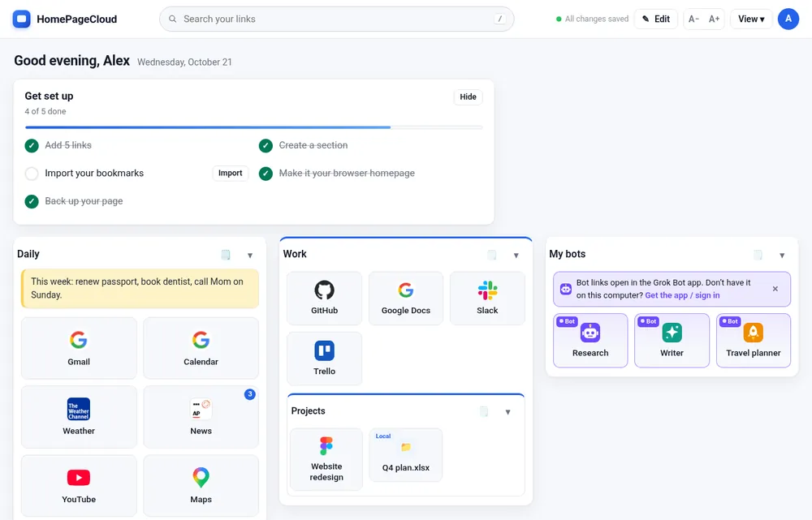Toggle the Make it your browser homepage checkmark
The width and height of the screenshot is (812, 520).
click(266, 174)
